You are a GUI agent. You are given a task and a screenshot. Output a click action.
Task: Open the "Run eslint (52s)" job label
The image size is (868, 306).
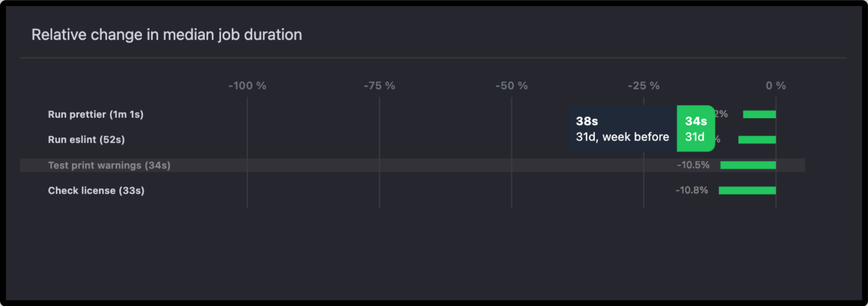(86, 140)
